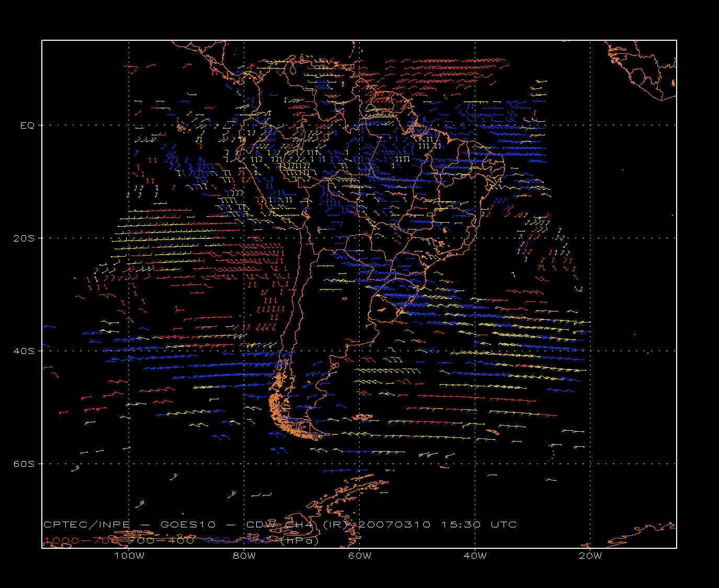Image resolution: width=719 pixels, height=588 pixels.
Task: Click the 'GOES10' satellite name in caption
Action: coord(187,524)
